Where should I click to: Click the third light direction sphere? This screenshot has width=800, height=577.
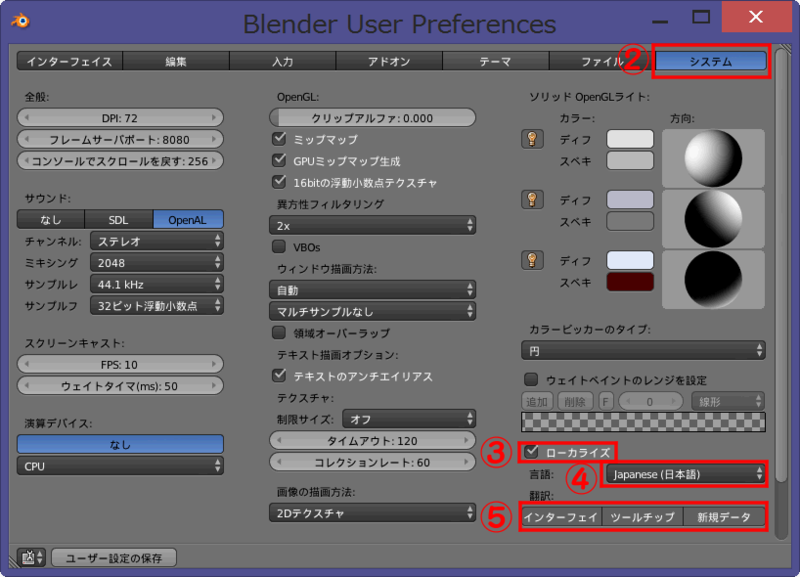pos(713,280)
